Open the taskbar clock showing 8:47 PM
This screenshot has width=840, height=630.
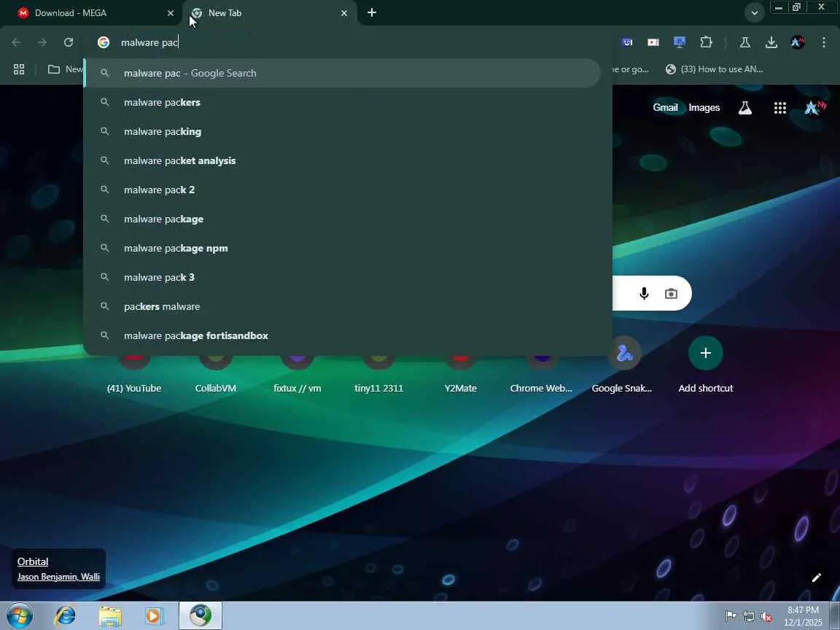pyautogui.click(x=803, y=616)
